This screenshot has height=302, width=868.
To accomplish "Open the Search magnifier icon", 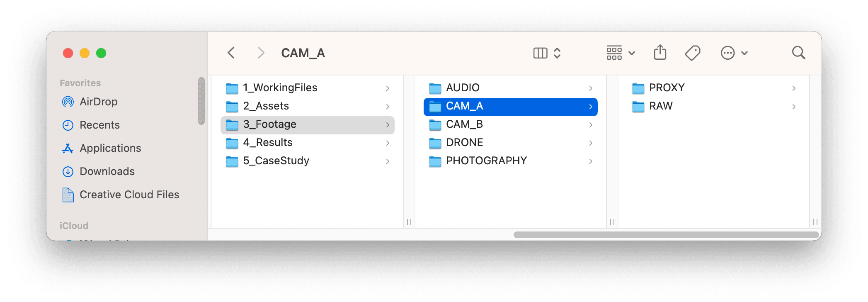I will [798, 53].
